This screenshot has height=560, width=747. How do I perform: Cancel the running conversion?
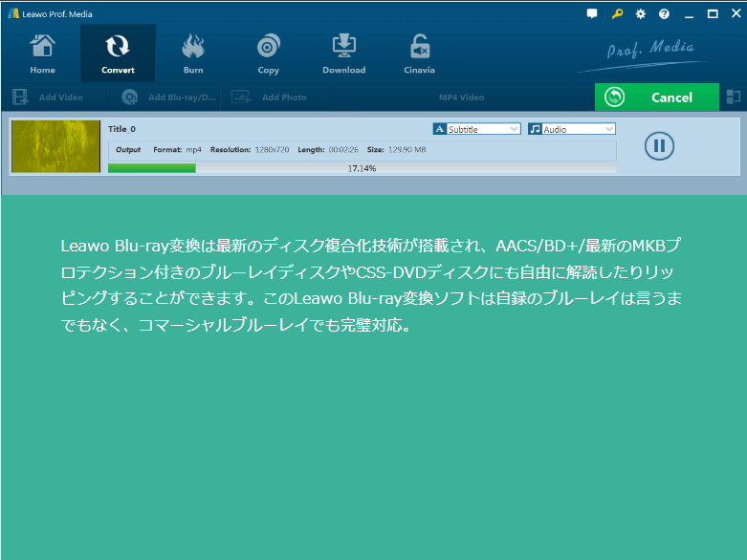point(656,97)
